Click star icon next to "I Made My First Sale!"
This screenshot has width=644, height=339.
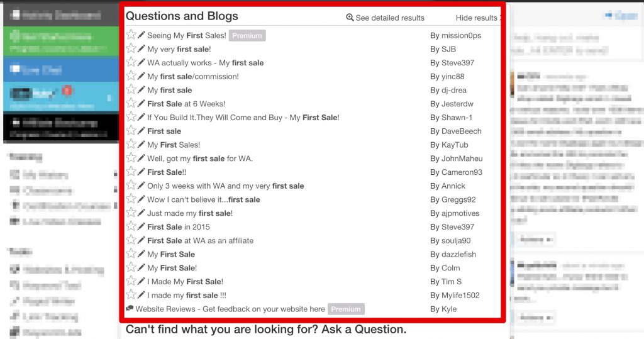[x=131, y=281]
